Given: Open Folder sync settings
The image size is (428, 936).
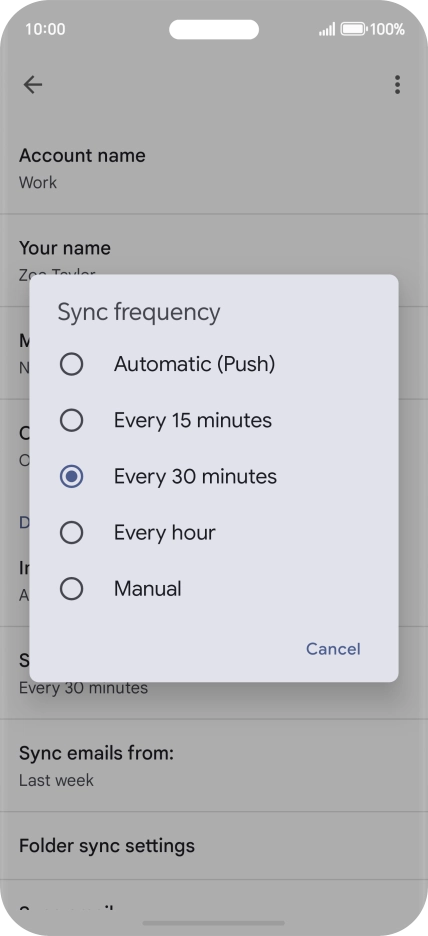Looking at the screenshot, I should click(x=214, y=846).
